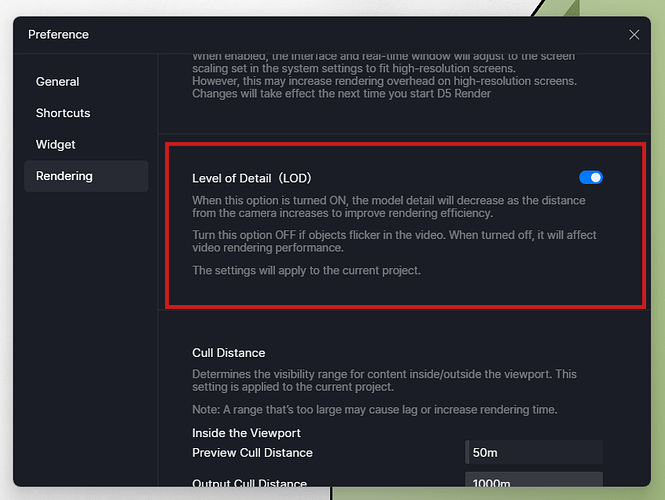665x500 pixels.
Task: Click the Output Cull Distance label
Action: [x=249, y=484]
